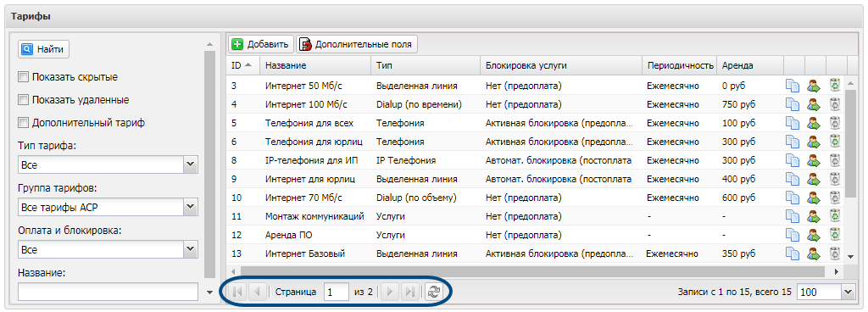Assign-users icon for Интернет 50 Мб/с row
The image size is (868, 312).
click(x=813, y=86)
